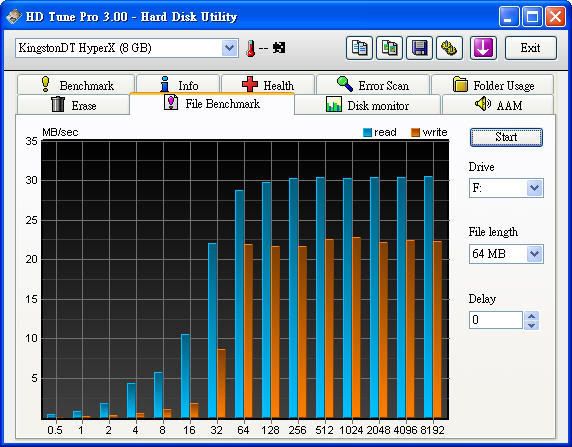The height and width of the screenshot is (447, 572).
Task: Click the HD Tune title bar app icon
Action: (13, 16)
